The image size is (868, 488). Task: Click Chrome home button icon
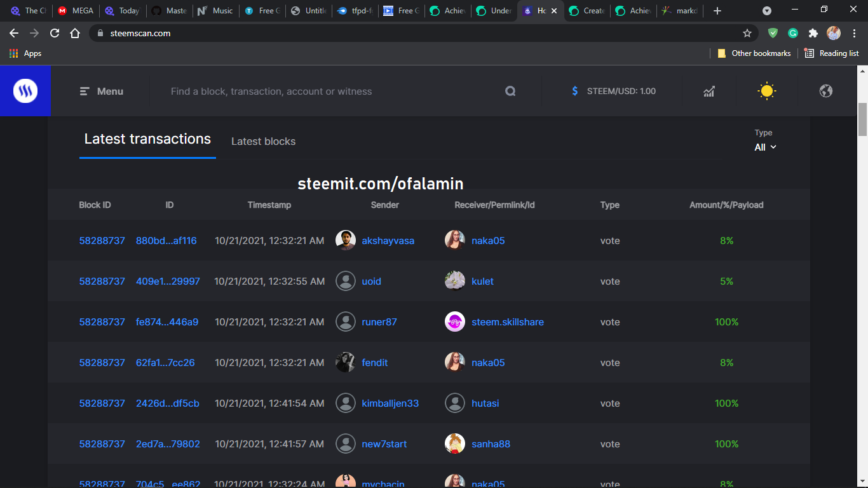(x=75, y=33)
